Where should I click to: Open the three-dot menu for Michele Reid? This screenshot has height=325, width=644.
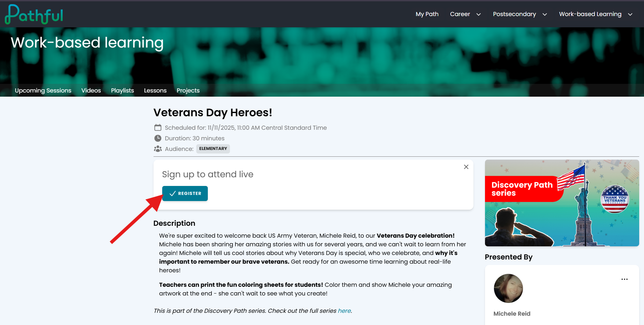click(624, 279)
